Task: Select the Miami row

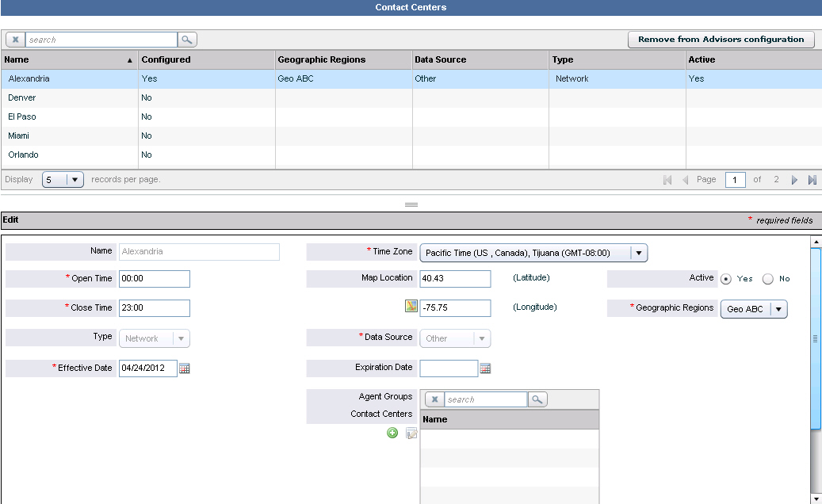Action: pyautogui.click(x=411, y=136)
